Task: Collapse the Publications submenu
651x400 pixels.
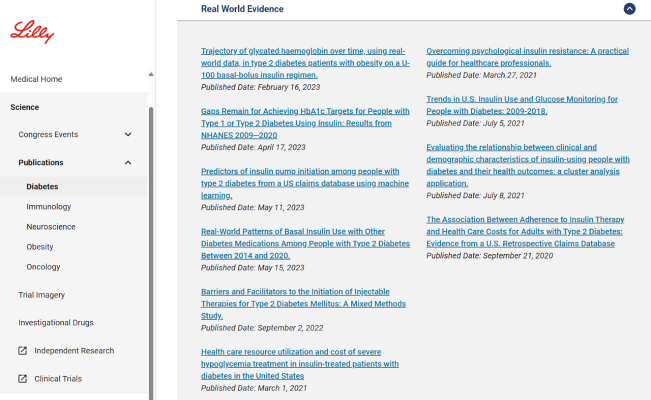Action: [127, 163]
